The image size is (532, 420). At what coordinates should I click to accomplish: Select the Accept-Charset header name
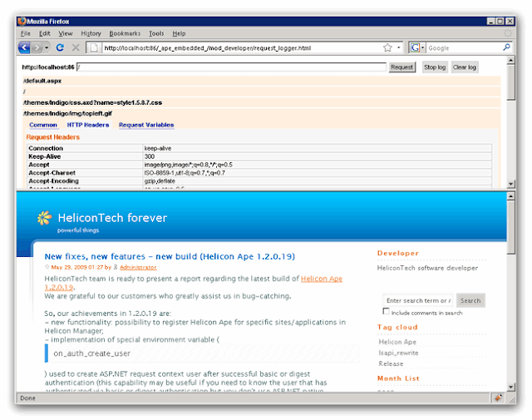tap(52, 173)
